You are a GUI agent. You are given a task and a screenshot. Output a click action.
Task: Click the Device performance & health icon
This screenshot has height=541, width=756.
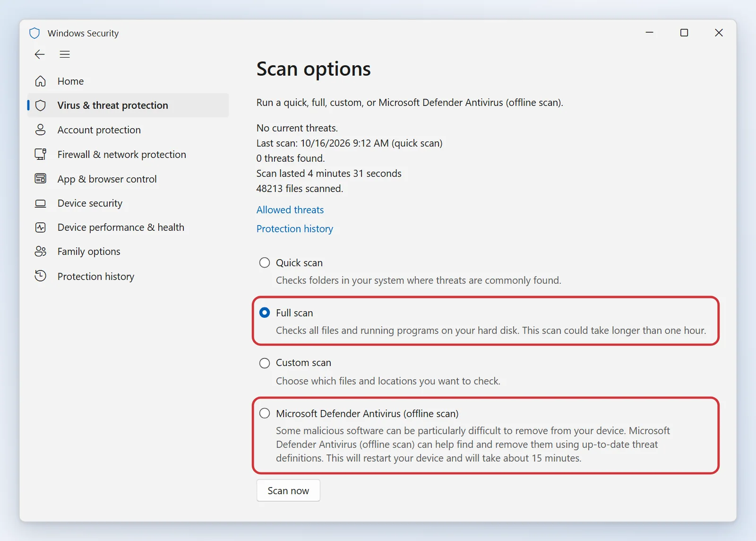(x=41, y=227)
